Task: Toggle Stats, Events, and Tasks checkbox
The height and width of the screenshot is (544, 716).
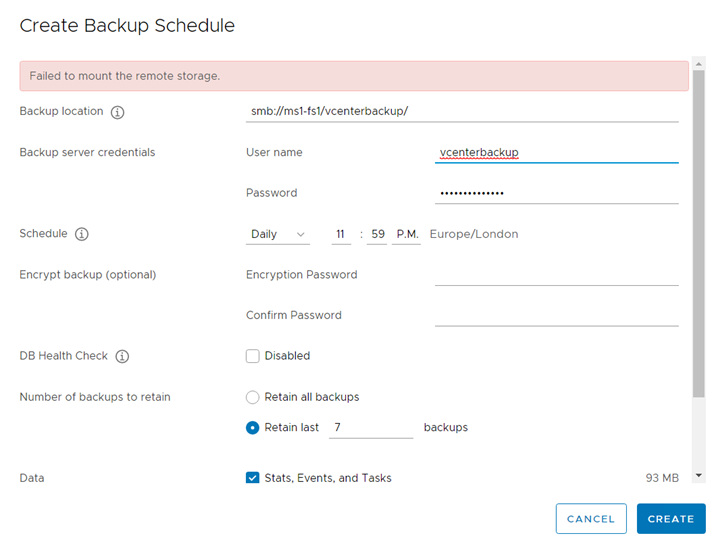Action: (253, 478)
